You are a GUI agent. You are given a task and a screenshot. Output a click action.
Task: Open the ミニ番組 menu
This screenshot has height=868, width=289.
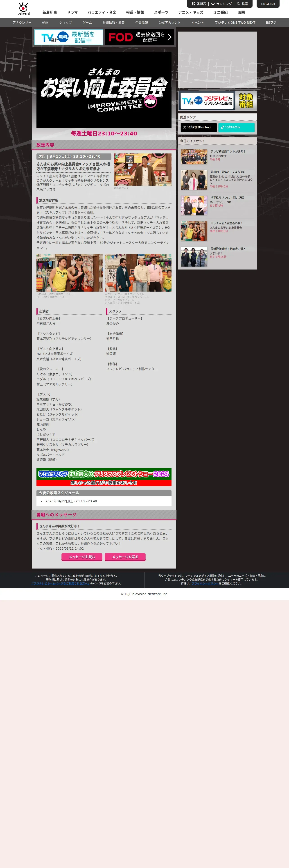click(x=220, y=12)
